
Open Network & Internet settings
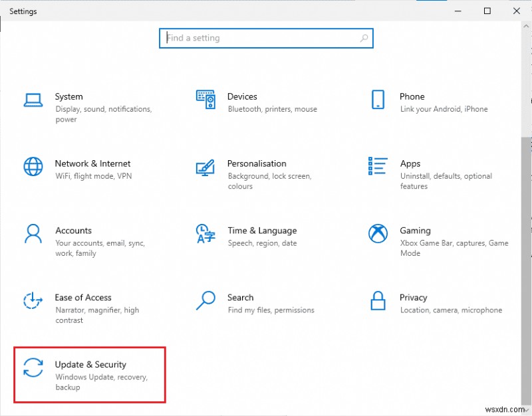(x=92, y=163)
